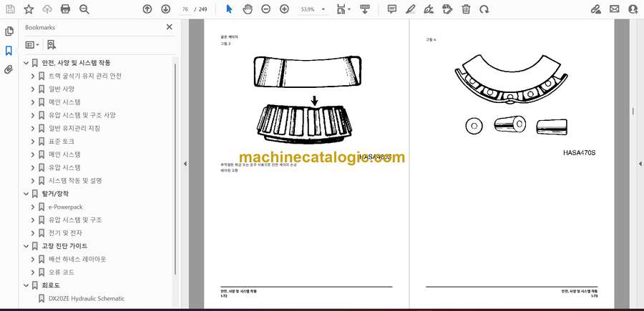Image resolution: width=644 pixels, height=311 pixels.
Task: Open the zoom percentage dropdown
Action: (323, 9)
